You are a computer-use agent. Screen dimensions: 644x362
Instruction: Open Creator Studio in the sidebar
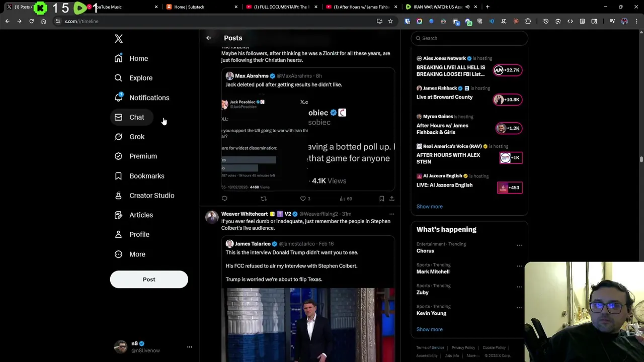[x=144, y=196]
